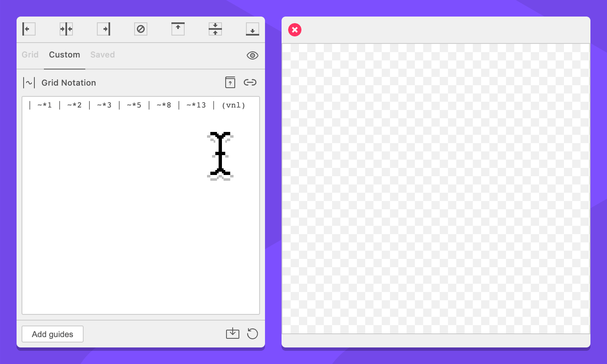Add a guide to the bottom edge
The image size is (607, 364).
pyautogui.click(x=252, y=29)
